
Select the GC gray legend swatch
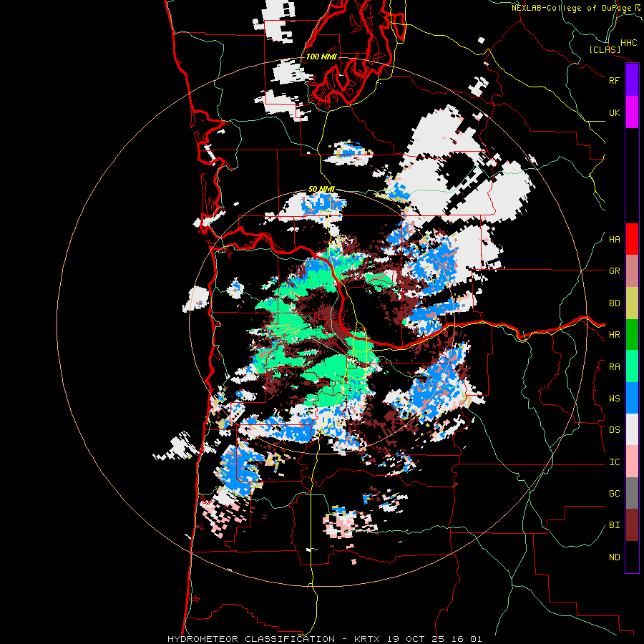(632, 493)
